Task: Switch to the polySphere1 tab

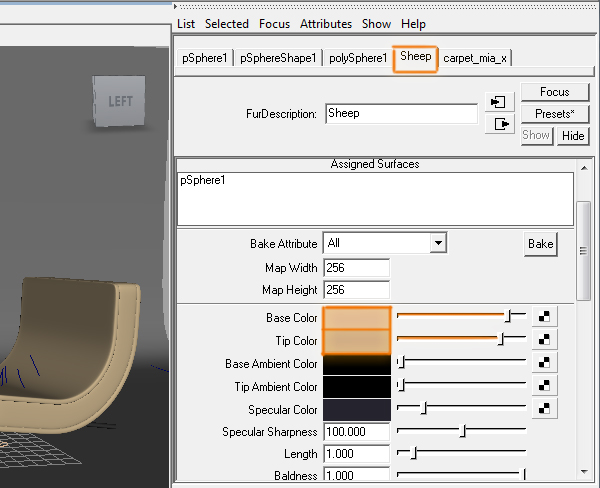Action: pyautogui.click(x=358, y=58)
